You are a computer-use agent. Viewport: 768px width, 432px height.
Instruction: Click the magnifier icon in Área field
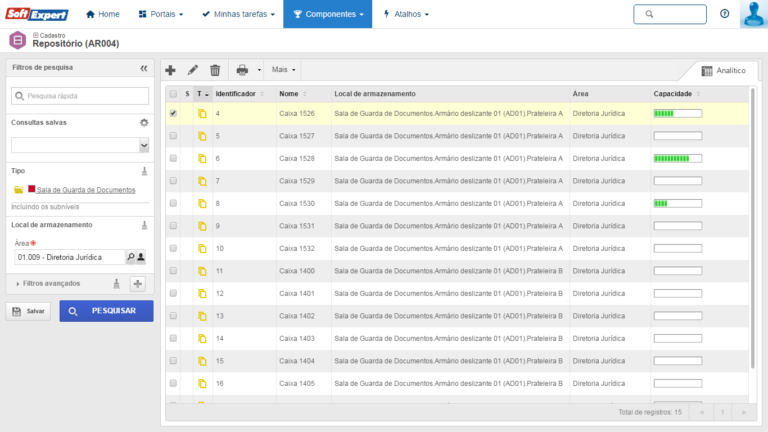130,257
